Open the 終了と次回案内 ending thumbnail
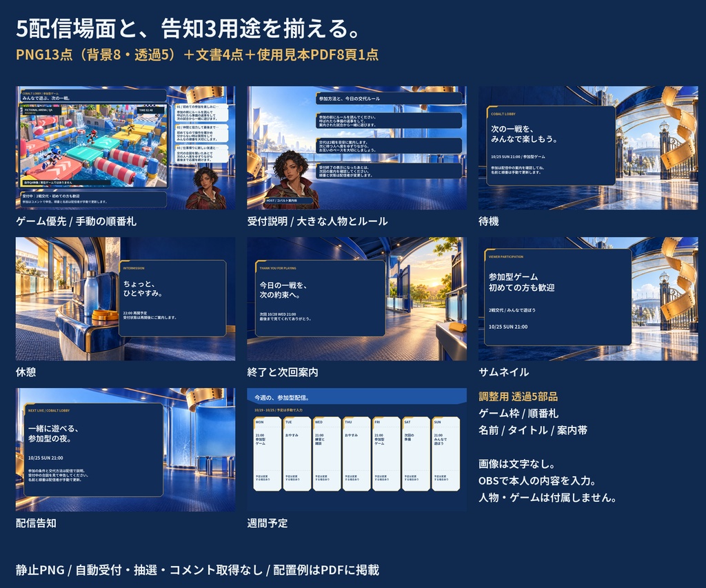This screenshot has width=706, height=588. tap(356, 299)
